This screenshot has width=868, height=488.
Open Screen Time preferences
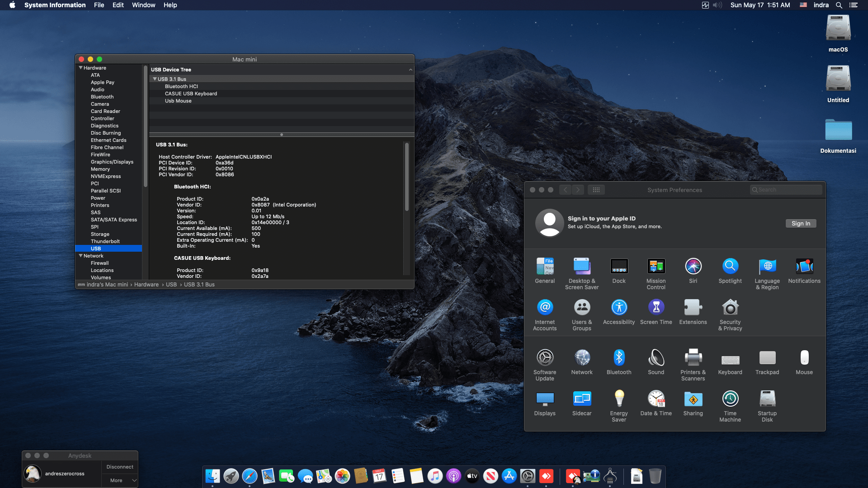click(656, 311)
